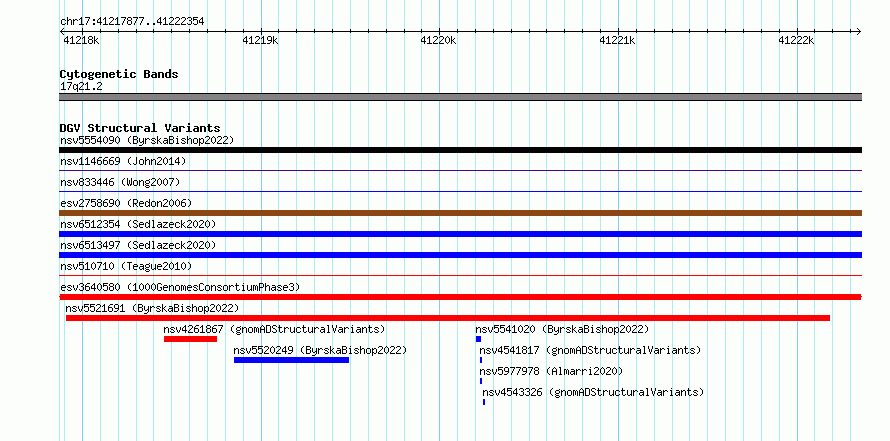Screen dimensions: 890x441
Task: Click the brown esv2758690 variant bar
Action: click(x=460, y=213)
